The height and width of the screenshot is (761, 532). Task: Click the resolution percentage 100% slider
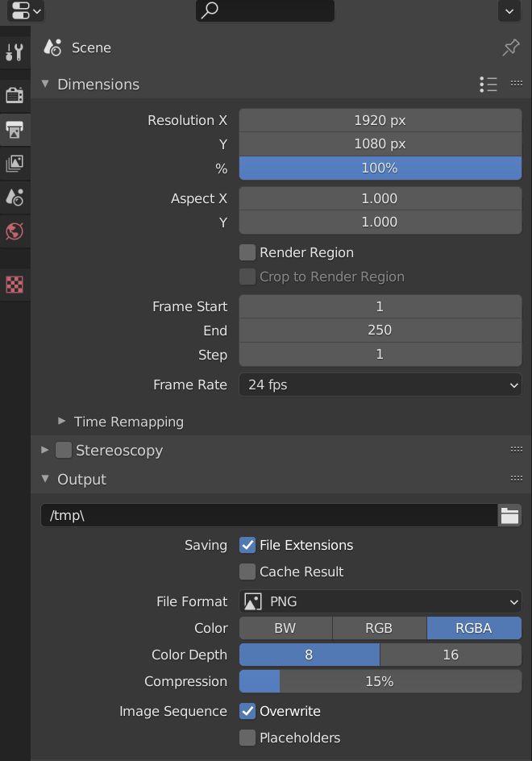[380, 168]
